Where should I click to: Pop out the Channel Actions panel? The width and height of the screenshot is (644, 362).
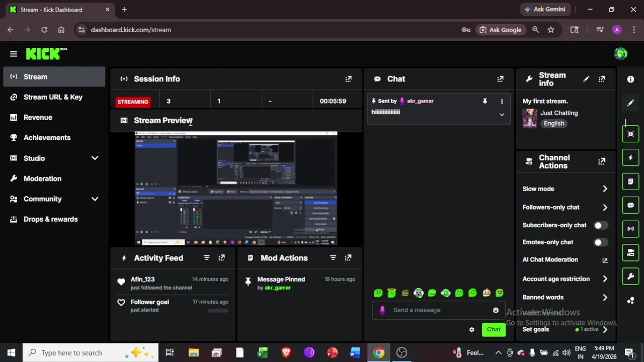[x=602, y=161]
